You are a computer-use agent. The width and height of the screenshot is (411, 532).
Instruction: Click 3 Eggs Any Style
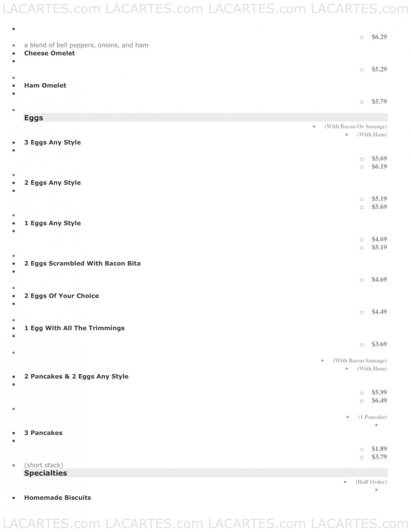pos(52,142)
